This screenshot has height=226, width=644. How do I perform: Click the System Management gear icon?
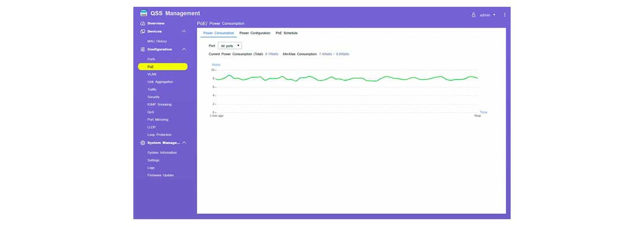[x=142, y=142]
